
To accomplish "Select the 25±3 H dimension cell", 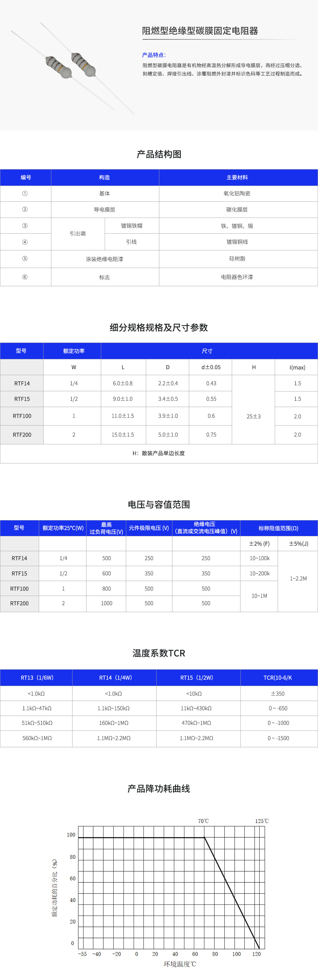I will pos(253,416).
